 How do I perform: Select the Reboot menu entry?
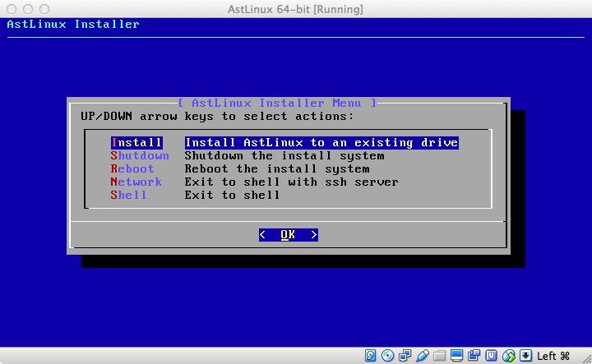click(x=132, y=168)
